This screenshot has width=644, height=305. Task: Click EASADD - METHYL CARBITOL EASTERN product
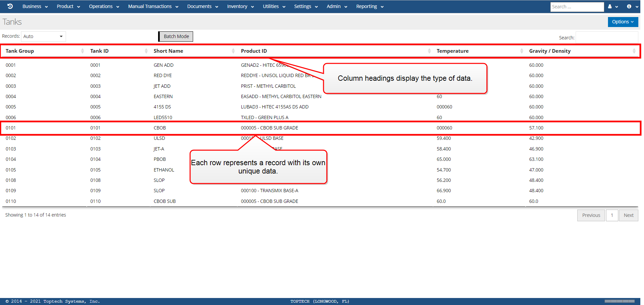[281, 96]
